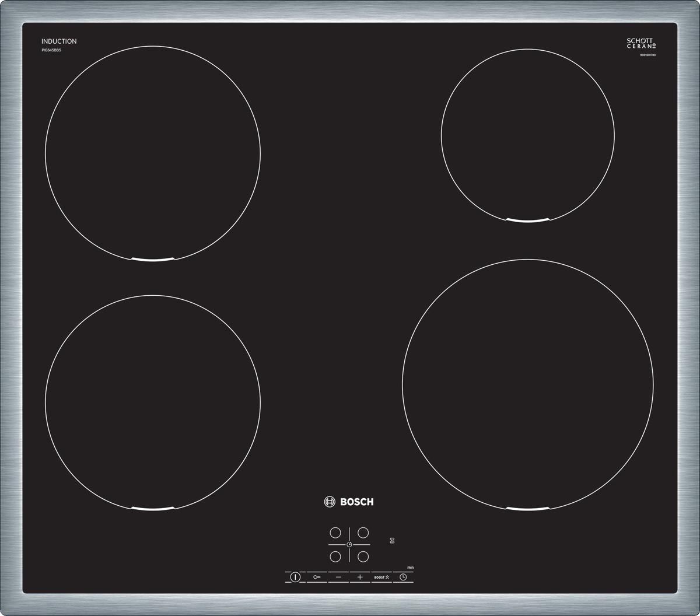Click inside the large front-right cooking zone
This screenshot has height=616, width=700.
point(528,385)
